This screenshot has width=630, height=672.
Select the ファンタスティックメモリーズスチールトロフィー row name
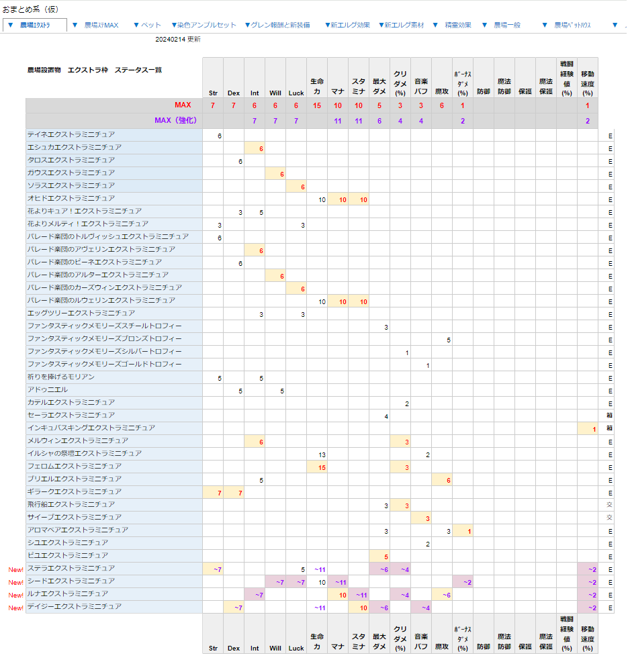[x=105, y=326]
